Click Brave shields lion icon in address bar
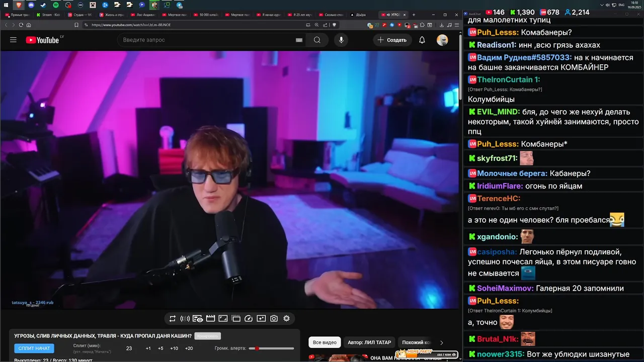 point(334,25)
